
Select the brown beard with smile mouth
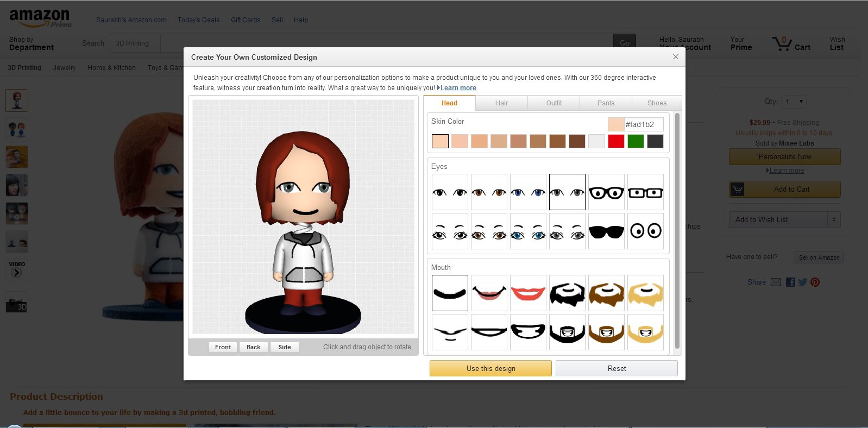[606, 332]
